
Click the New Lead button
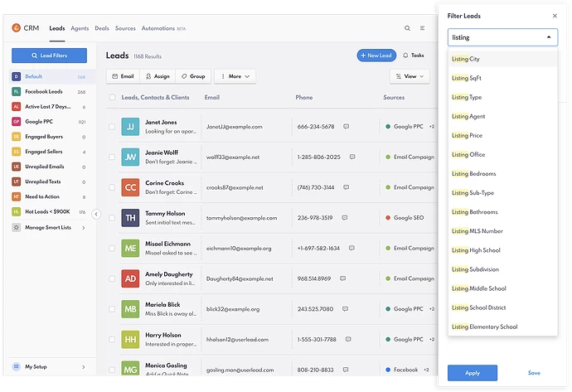[376, 56]
